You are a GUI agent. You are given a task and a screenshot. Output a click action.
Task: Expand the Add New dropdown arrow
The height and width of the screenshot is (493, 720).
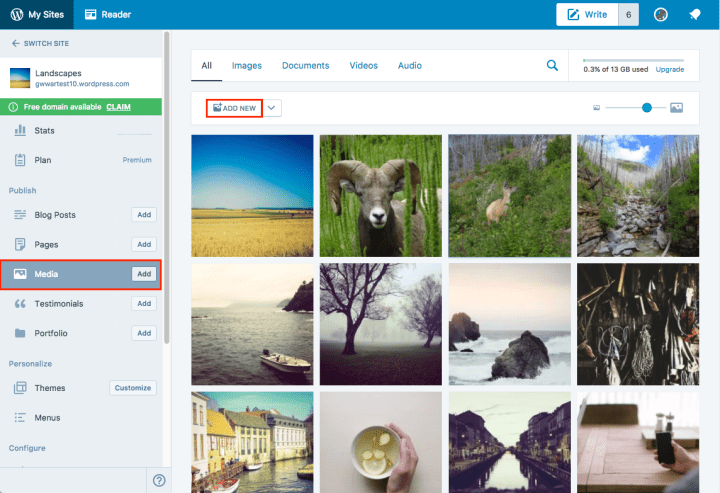tap(273, 107)
